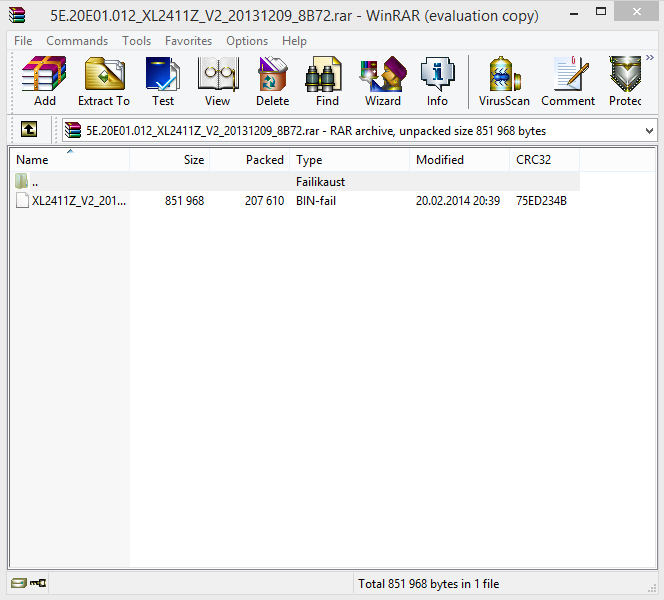Click the drive icon in status bar
Image resolution: width=664 pixels, height=600 pixels.
click(19, 583)
